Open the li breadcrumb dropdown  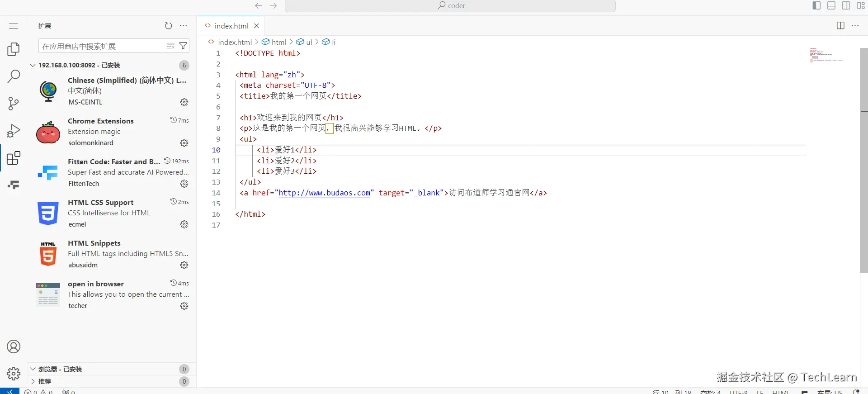(329, 42)
